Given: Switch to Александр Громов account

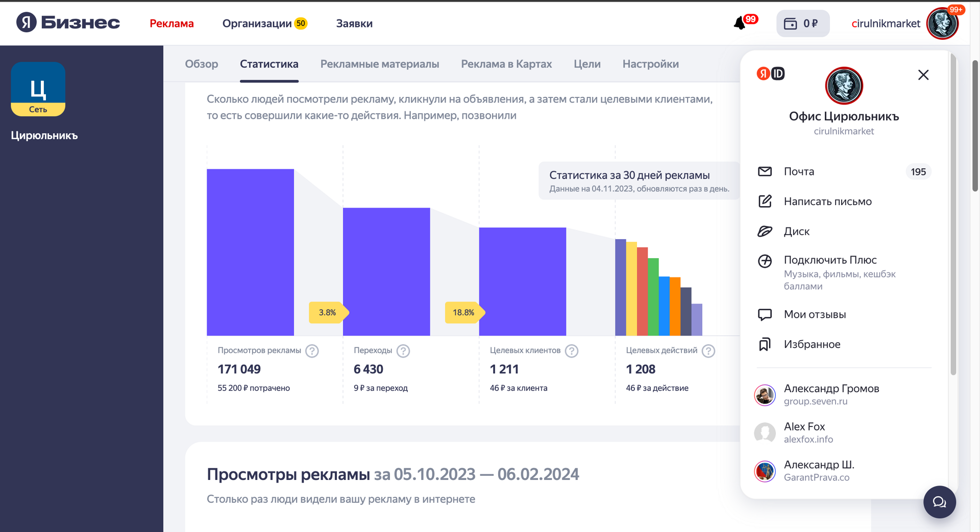Looking at the screenshot, I should pos(844,395).
